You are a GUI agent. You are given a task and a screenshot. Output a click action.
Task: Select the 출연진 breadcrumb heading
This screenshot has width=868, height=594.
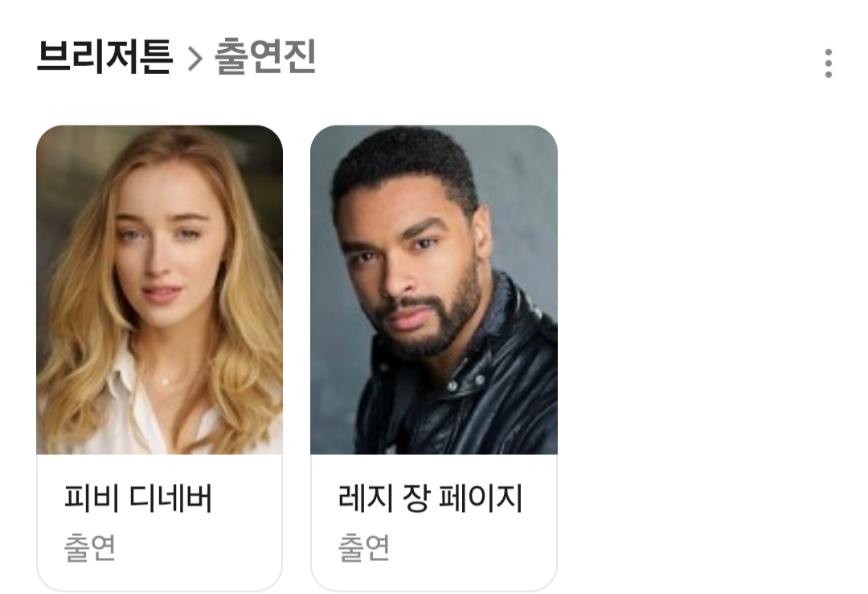click(264, 56)
